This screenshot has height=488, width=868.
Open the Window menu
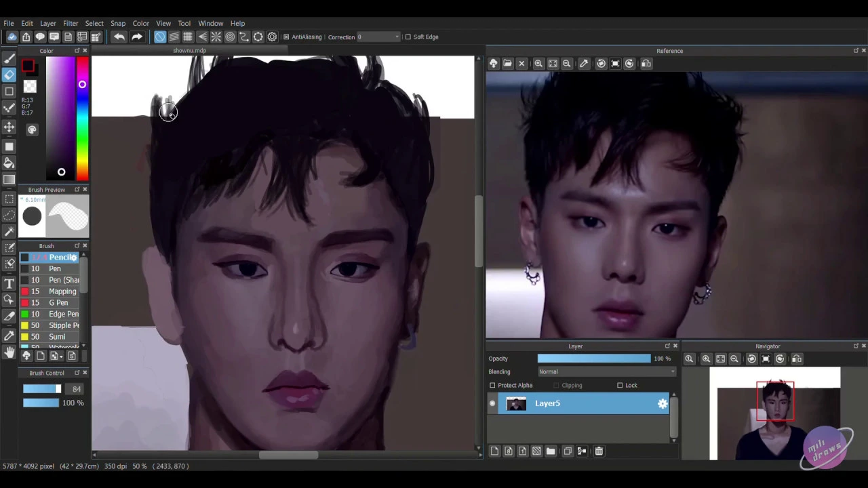[210, 23]
